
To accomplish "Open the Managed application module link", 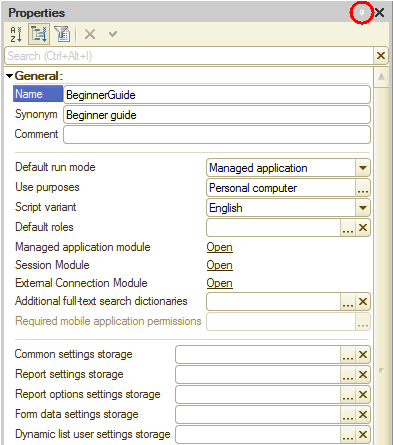I will 219,247.
